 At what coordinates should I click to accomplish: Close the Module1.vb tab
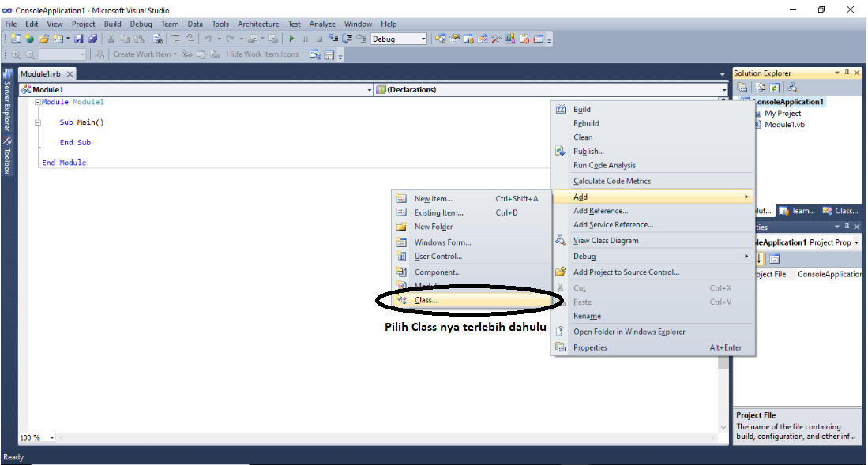pos(70,74)
